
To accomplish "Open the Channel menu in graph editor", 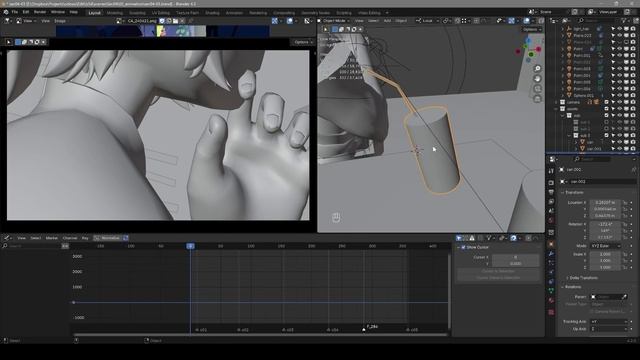I will pyautogui.click(x=70, y=238).
